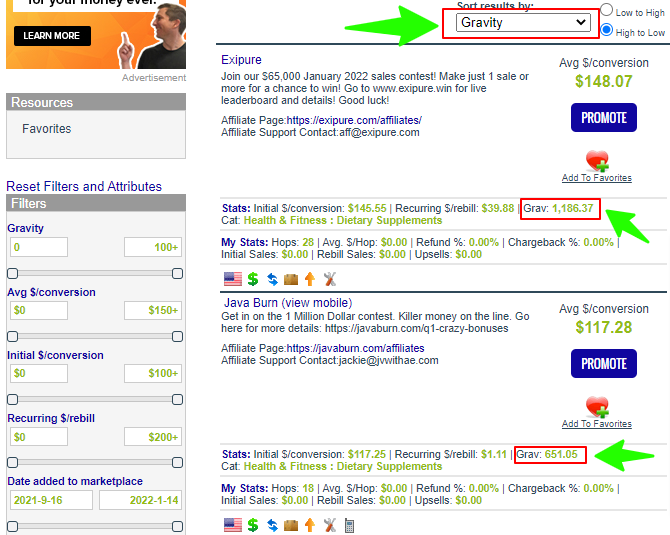Click the heart favorites icon for Java Burn

[x=597, y=407]
